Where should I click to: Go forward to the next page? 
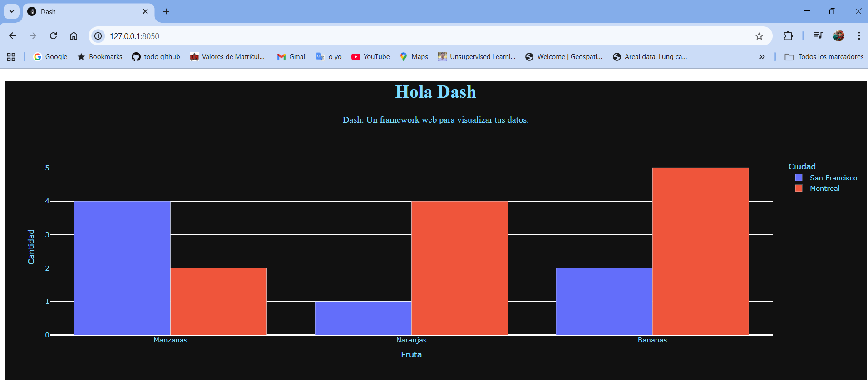click(x=33, y=36)
